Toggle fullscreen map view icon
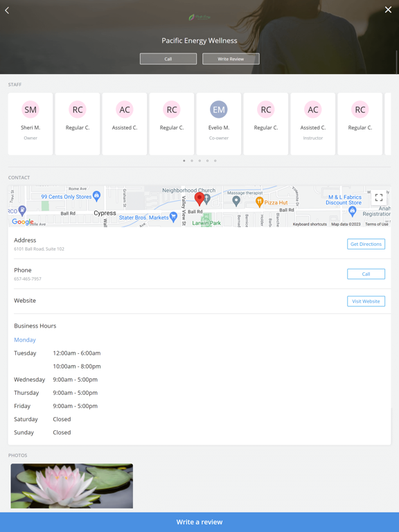 [379, 197]
